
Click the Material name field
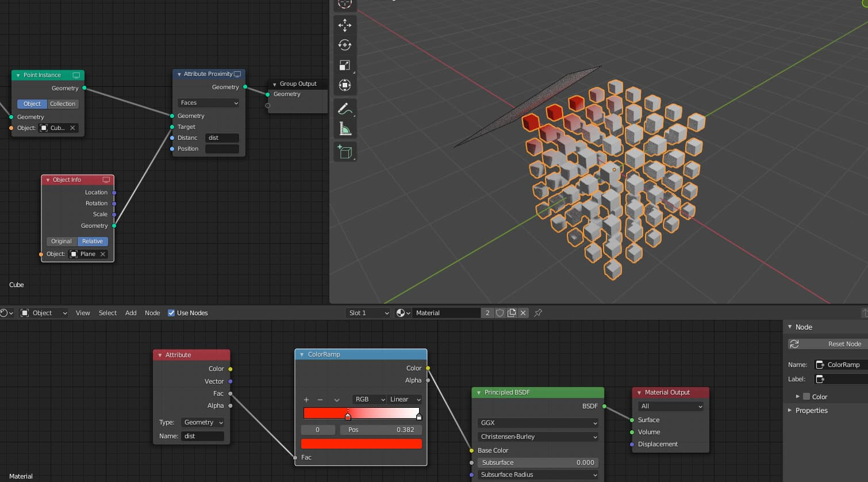pyautogui.click(x=447, y=313)
